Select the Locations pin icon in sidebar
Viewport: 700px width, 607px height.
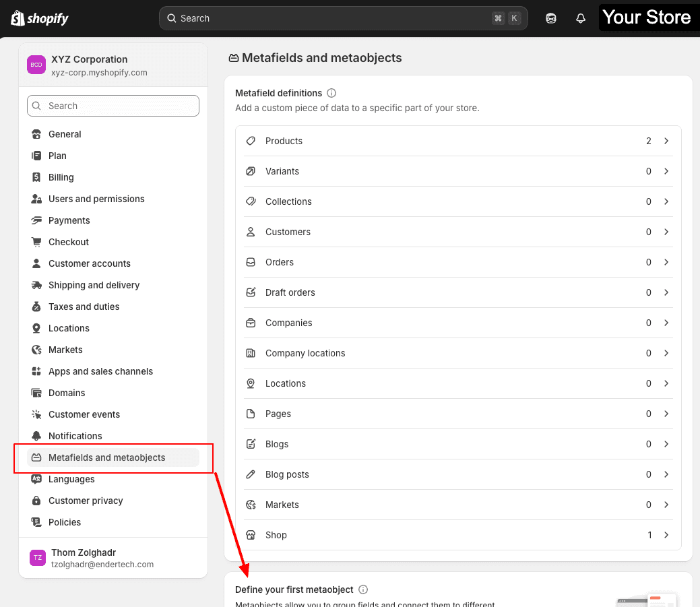tap(37, 328)
